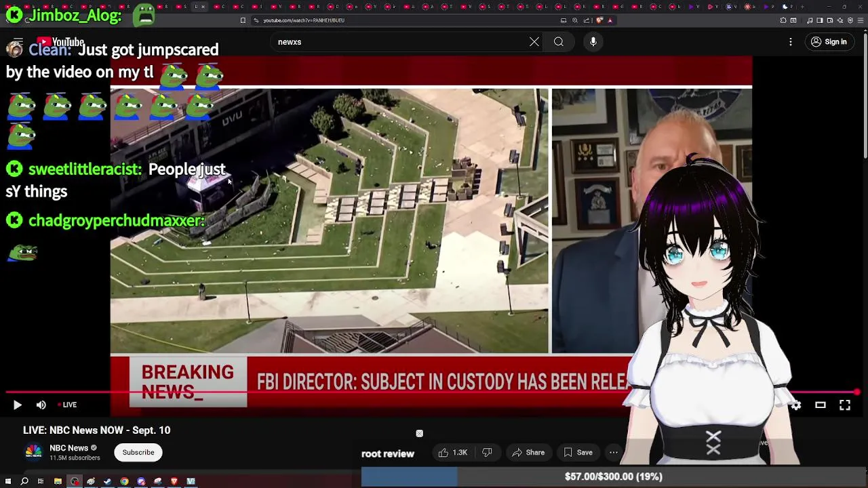Open Brave browser from the taskbar
Viewport: 868px width, 488px height.
click(174, 481)
